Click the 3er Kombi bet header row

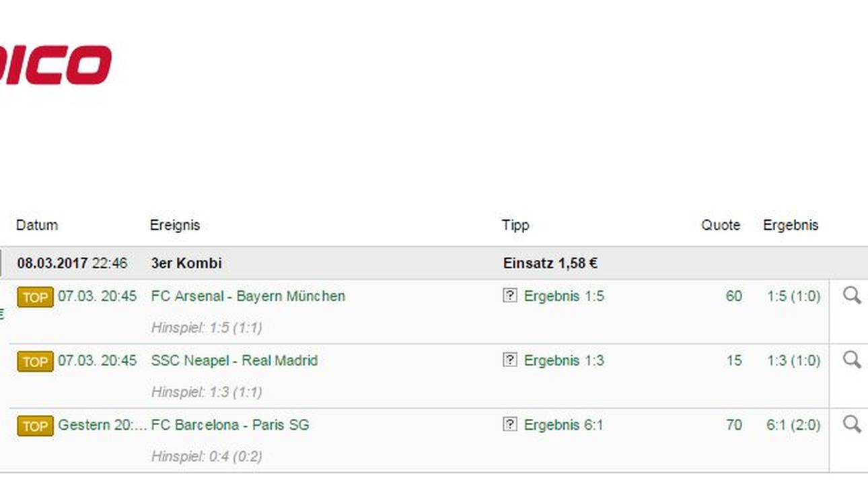pos(186,263)
